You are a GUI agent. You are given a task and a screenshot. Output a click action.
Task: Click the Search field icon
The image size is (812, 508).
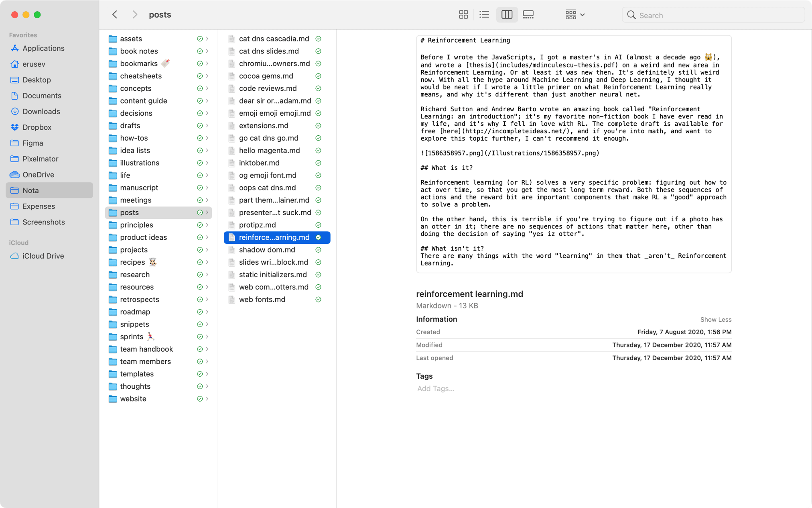point(631,14)
